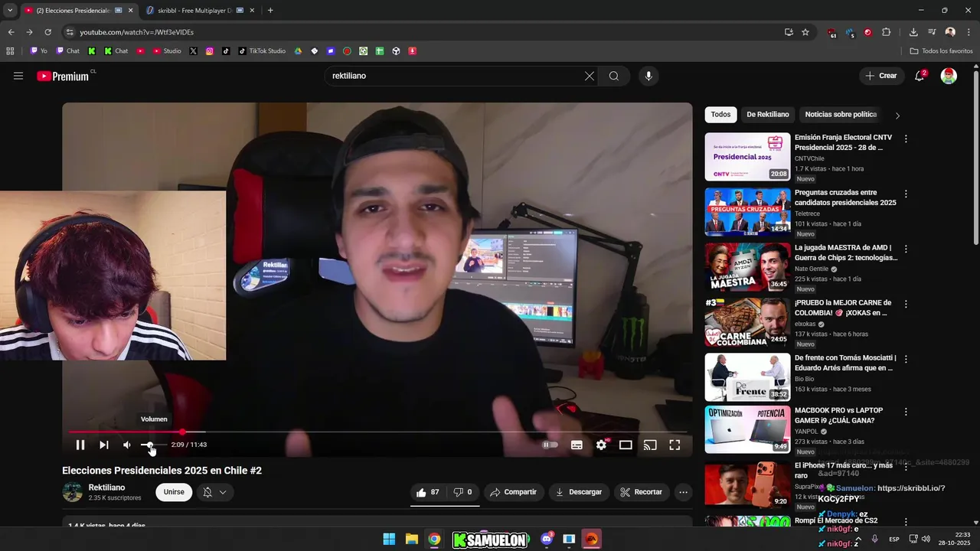Open the X bookmark

pos(193,51)
